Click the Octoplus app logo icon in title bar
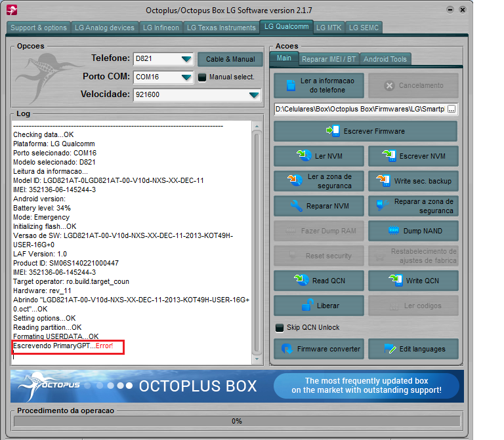 pos(12,10)
